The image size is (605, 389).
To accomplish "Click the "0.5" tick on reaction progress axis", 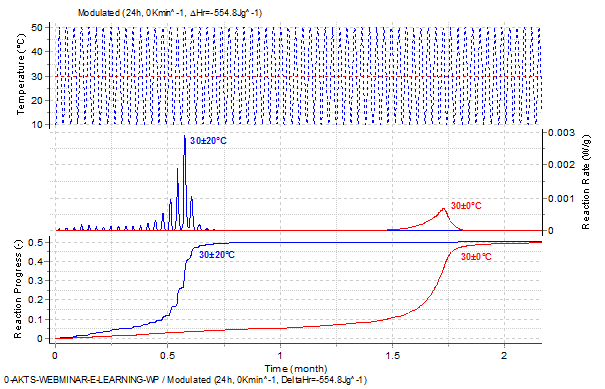I will pos(35,242).
